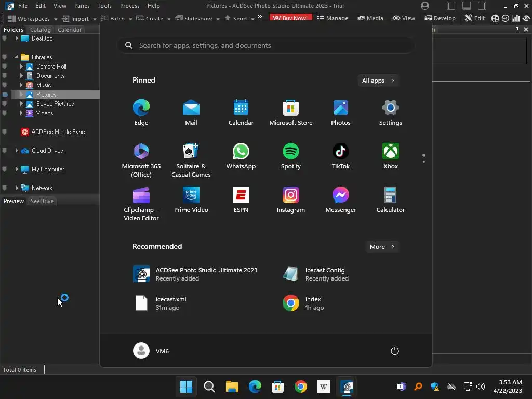The width and height of the screenshot is (532, 399).
Task: Collapse the Libraries tree node
Action: point(16,57)
